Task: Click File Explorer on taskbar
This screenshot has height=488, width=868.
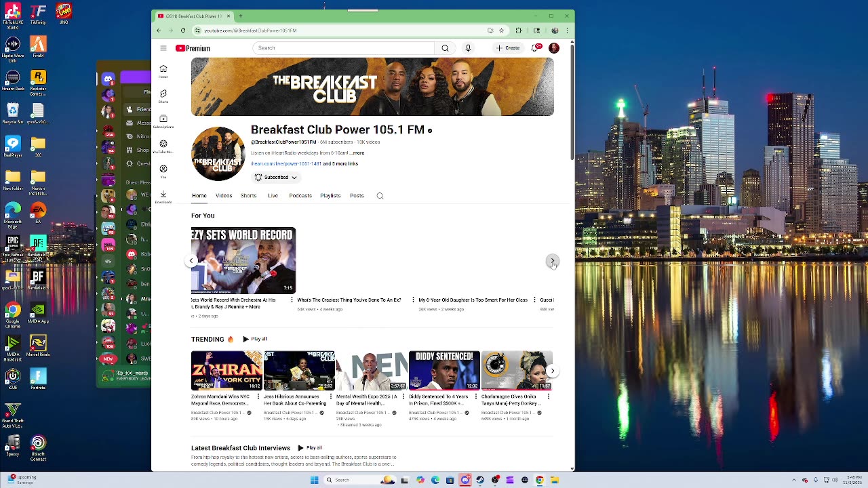Action: pos(554,480)
